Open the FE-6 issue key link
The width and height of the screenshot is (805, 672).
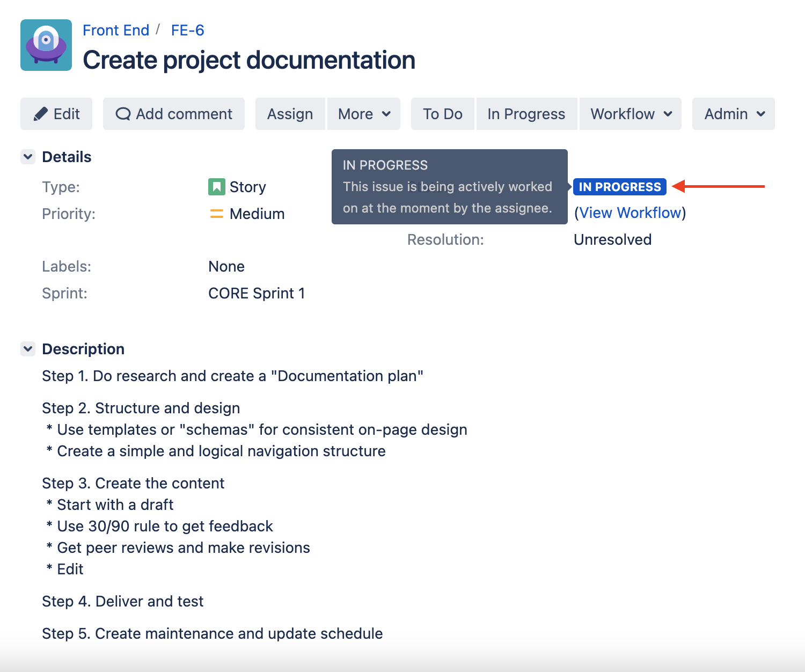pyautogui.click(x=187, y=30)
